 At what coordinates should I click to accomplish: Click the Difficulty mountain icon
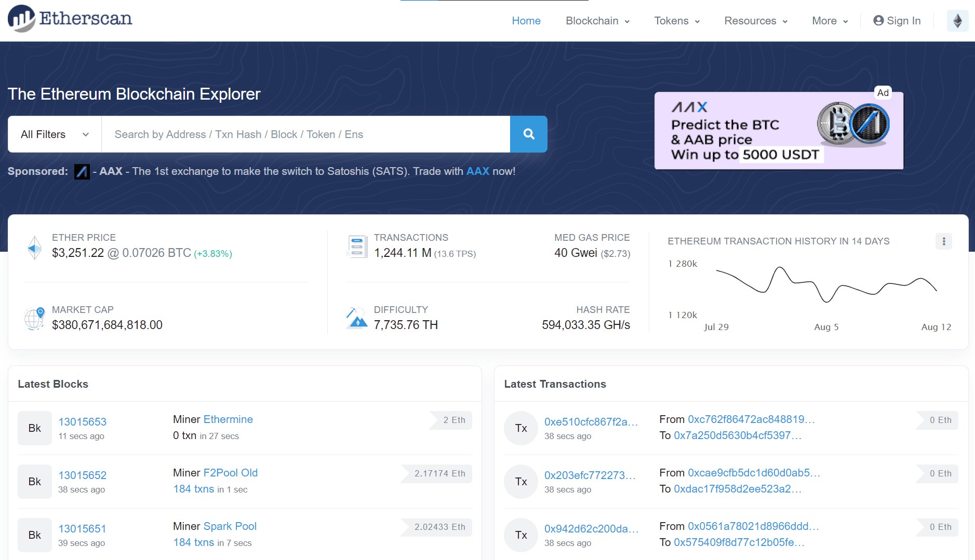tap(356, 318)
